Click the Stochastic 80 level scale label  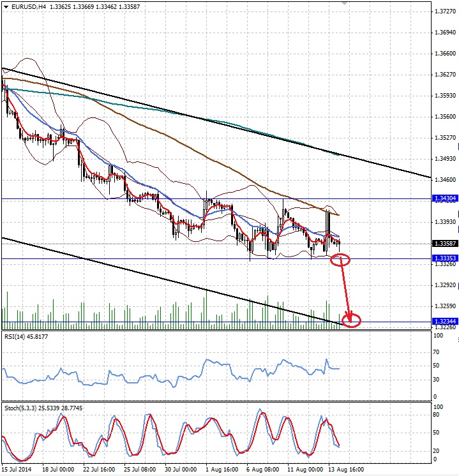tap(436, 415)
